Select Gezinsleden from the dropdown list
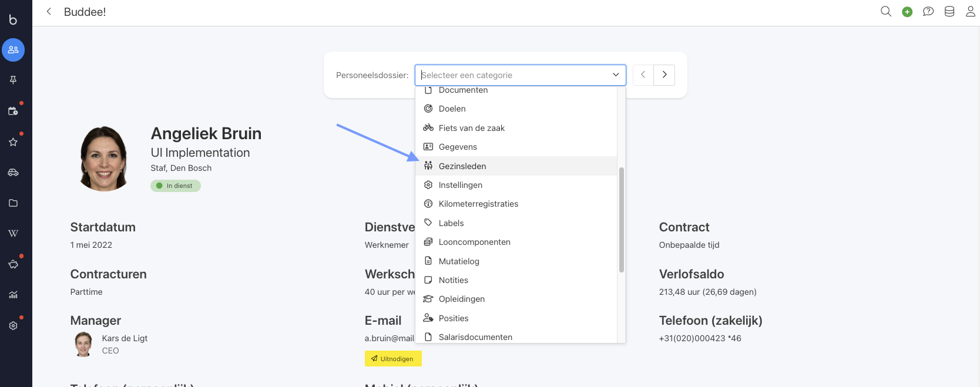Screen dimensions: 980x387 (462, 166)
